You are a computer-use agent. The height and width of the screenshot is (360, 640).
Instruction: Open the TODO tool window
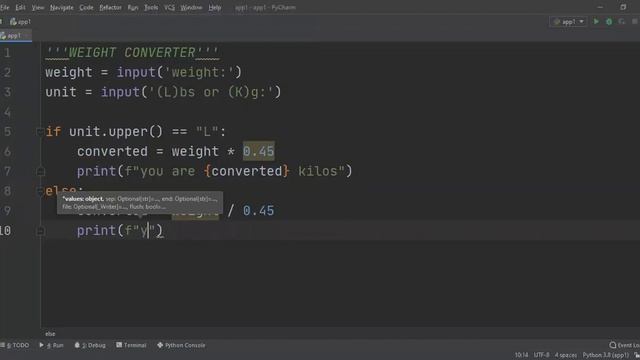coord(15,345)
